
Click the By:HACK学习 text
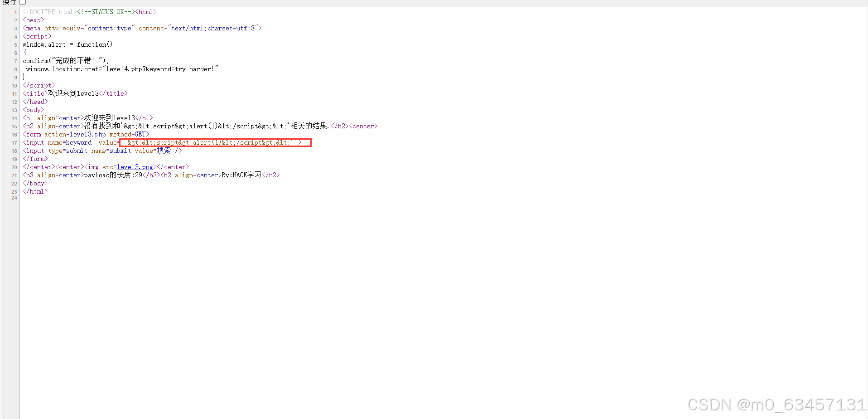coord(241,175)
